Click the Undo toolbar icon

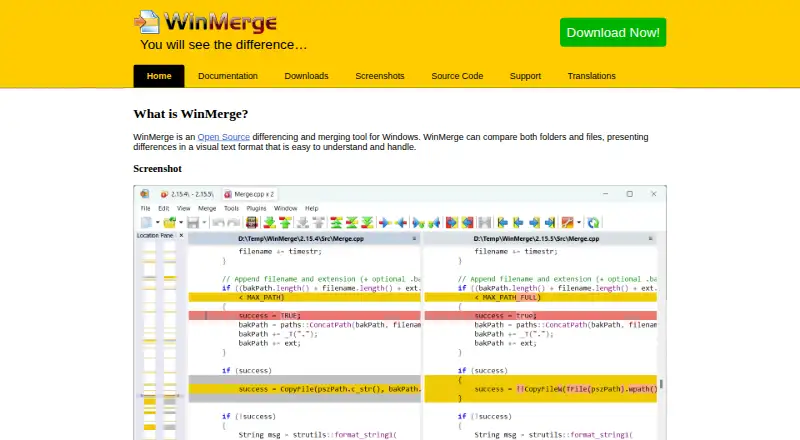(x=218, y=223)
